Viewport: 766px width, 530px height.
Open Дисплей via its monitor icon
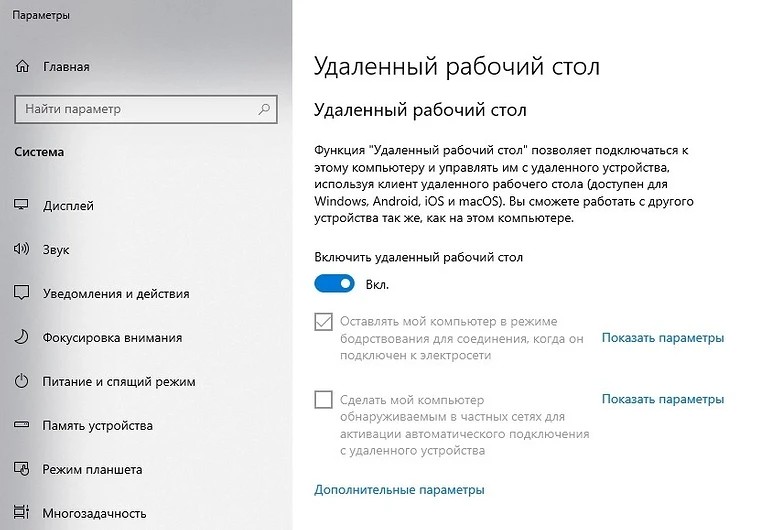tap(22, 206)
